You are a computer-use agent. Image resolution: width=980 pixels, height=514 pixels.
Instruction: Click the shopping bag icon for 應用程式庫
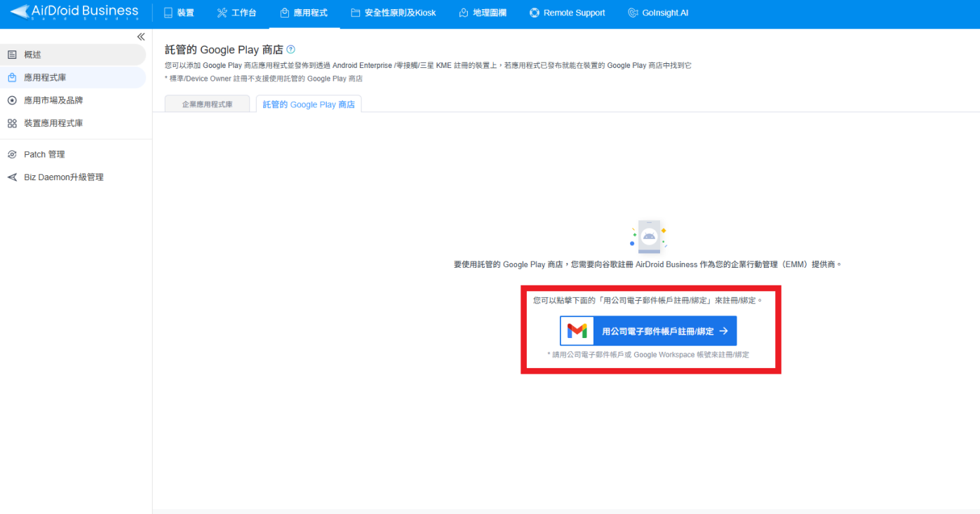tap(12, 78)
